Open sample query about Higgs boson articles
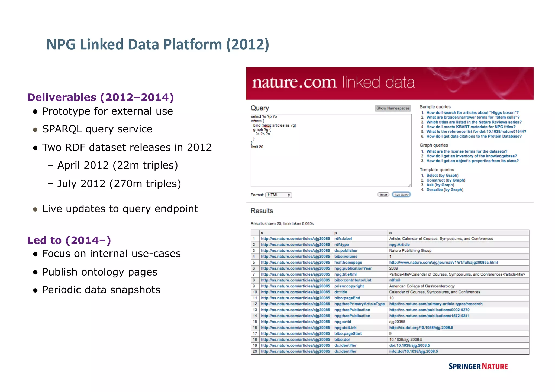Image resolution: width=555 pixels, height=392 pixels. point(472,112)
